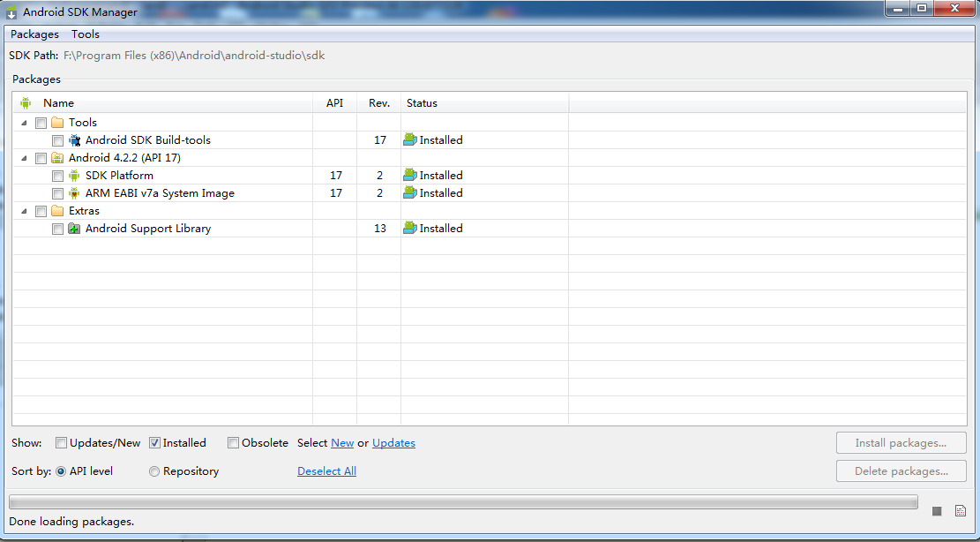This screenshot has height=542, width=980.
Task: Select the ARM EABI v7a System Image name
Action: click(x=160, y=193)
